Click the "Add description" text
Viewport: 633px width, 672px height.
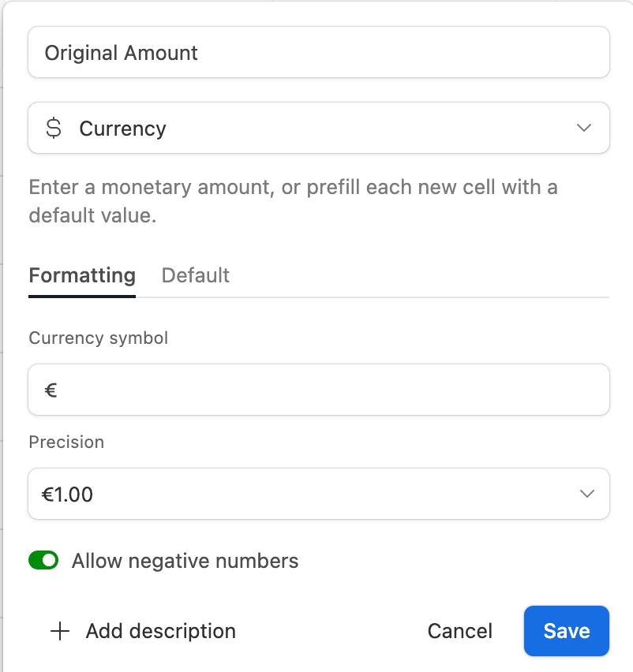(x=160, y=631)
